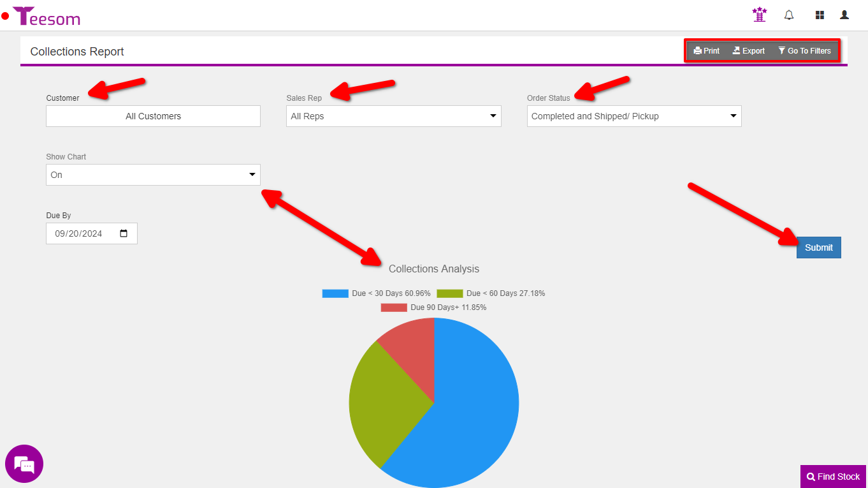The image size is (868, 488).
Task: Click the calendar icon in Due By
Action: tap(124, 233)
